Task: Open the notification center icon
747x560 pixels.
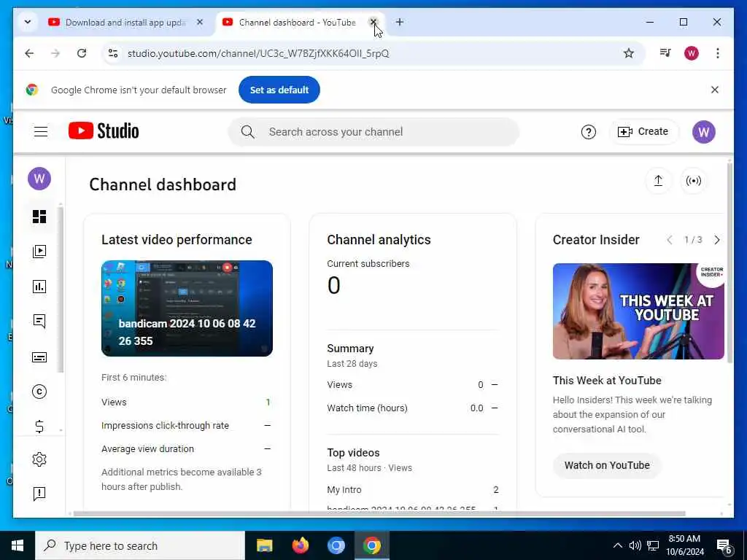Action: point(724,546)
